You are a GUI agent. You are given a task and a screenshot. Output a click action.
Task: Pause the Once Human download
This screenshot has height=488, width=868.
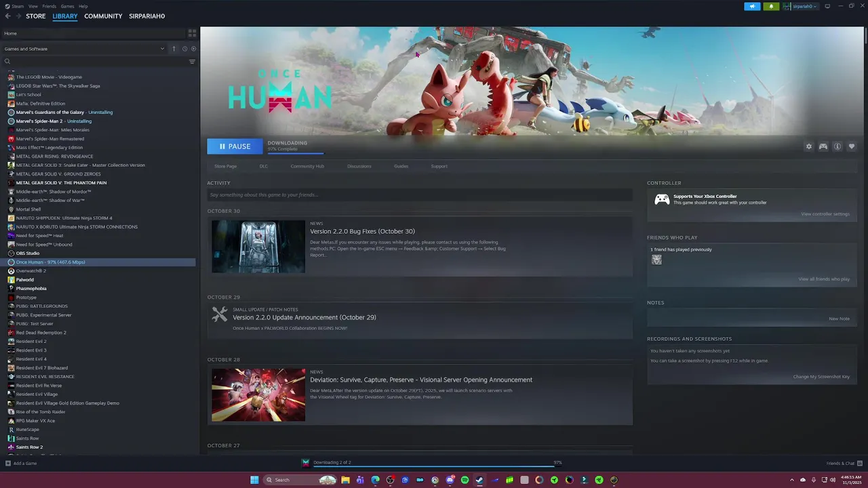click(235, 146)
